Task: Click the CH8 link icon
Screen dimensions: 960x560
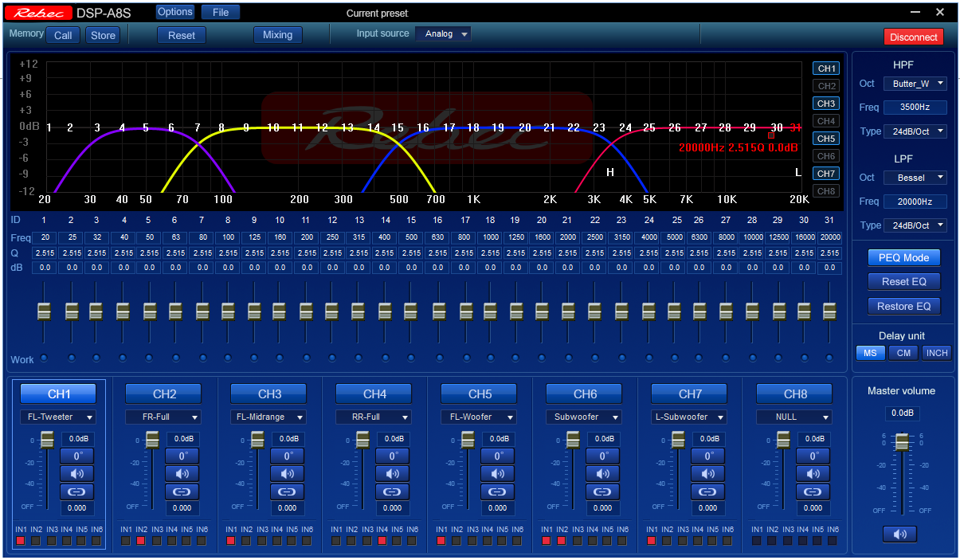Action: [813, 491]
